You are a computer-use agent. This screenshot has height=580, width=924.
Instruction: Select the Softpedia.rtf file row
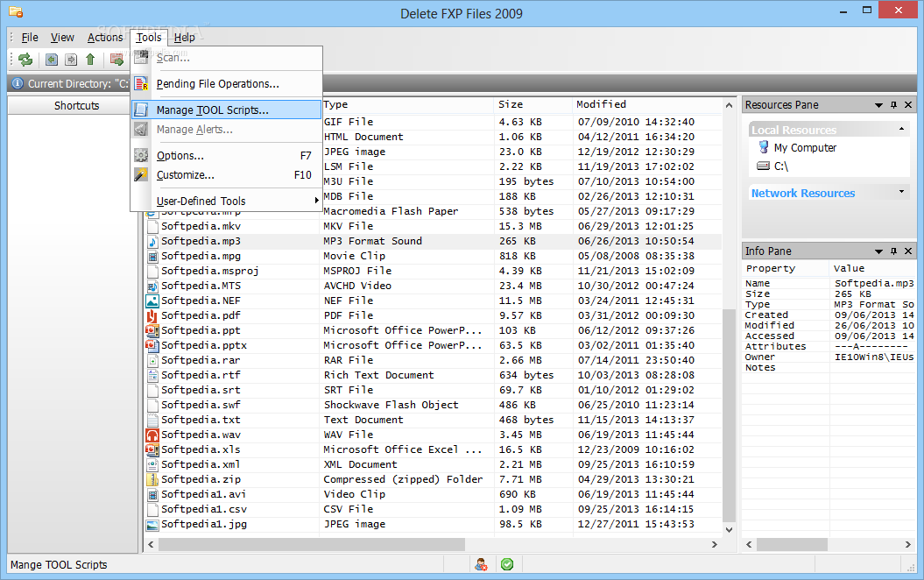click(434, 375)
